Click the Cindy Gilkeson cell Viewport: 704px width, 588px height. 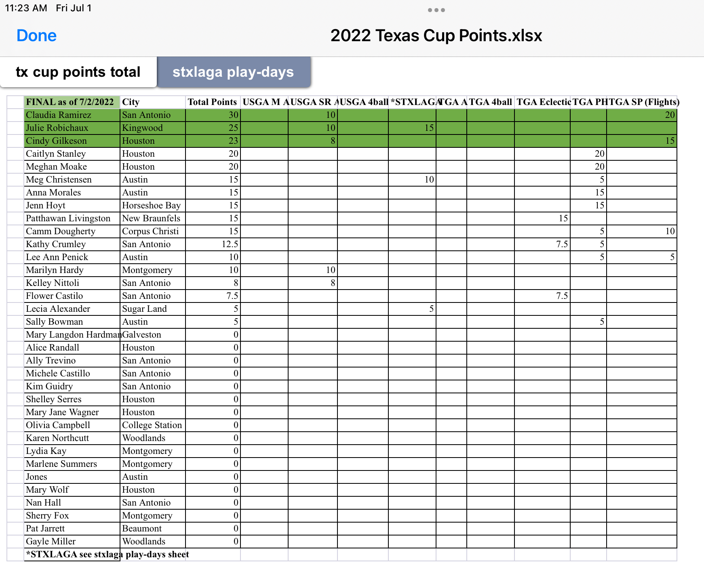pyautogui.click(x=72, y=141)
